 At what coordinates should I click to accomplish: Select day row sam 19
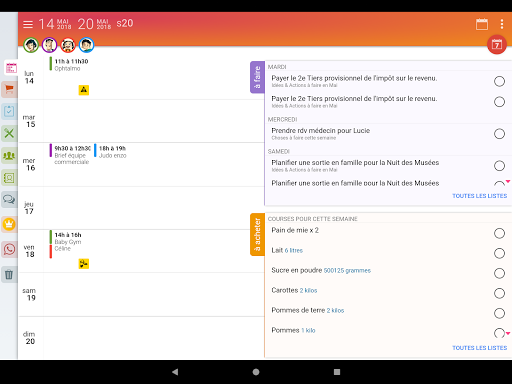(141, 295)
